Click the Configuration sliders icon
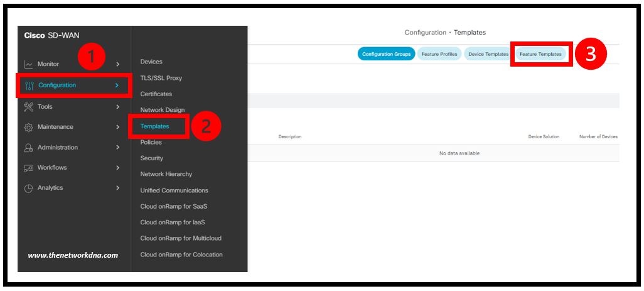 28,85
